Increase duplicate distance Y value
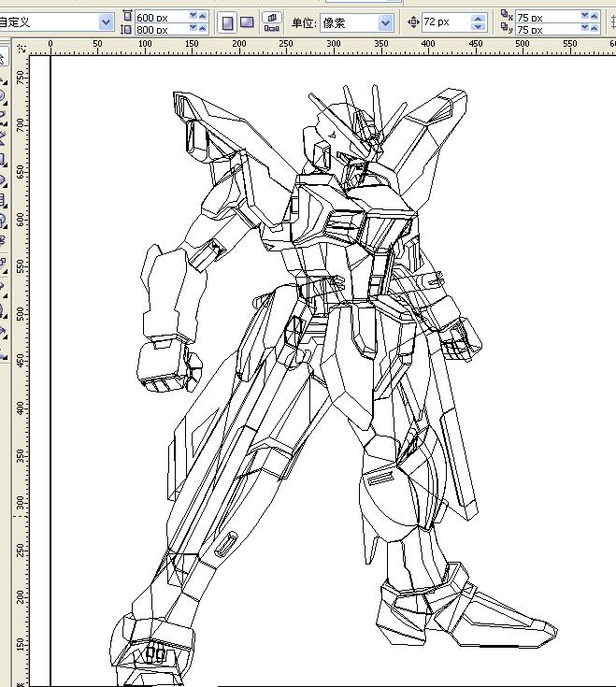Screen dimensions: 616x687 (x=595, y=27)
